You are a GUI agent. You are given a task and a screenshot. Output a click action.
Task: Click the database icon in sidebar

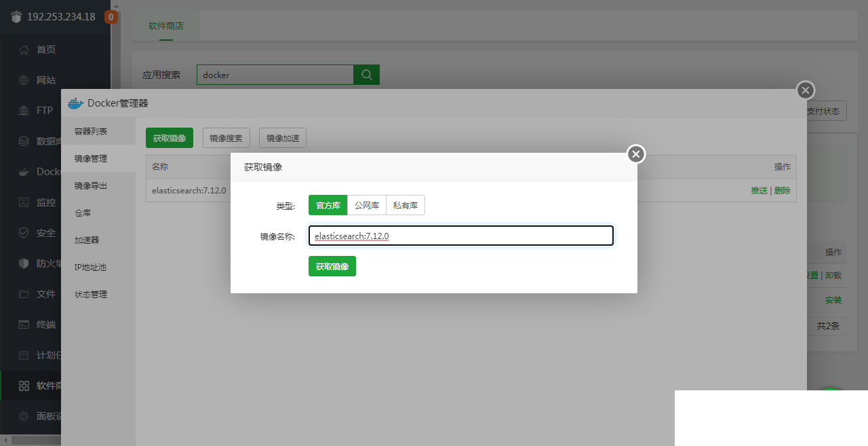point(24,141)
